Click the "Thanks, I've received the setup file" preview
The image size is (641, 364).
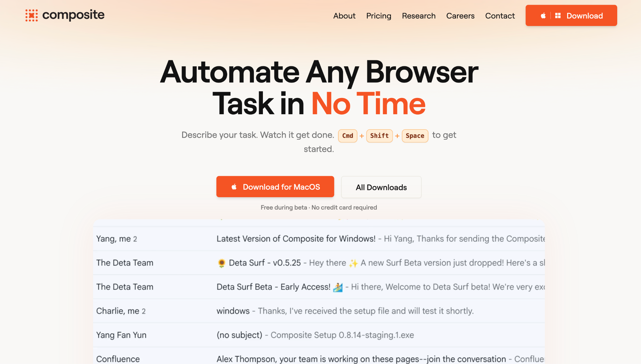click(x=366, y=311)
